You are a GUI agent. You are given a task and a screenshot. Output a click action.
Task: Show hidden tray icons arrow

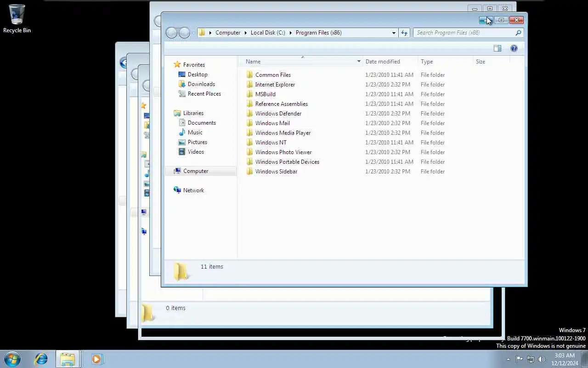tap(508, 359)
